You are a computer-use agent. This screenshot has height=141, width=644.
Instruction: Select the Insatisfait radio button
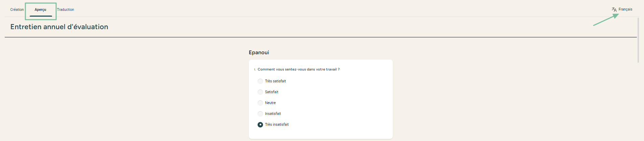click(260, 114)
